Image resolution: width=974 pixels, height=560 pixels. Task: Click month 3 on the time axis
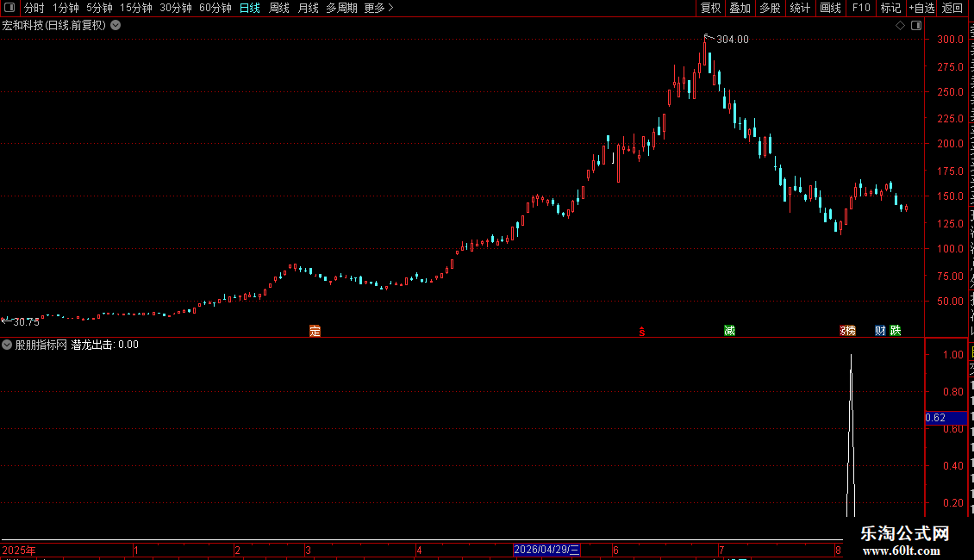[308, 550]
